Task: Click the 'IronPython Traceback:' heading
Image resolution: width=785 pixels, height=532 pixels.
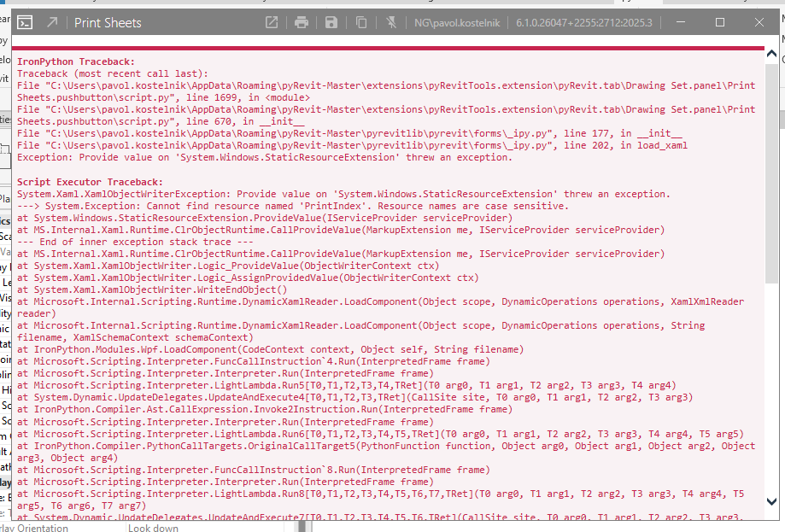Action: [x=76, y=62]
